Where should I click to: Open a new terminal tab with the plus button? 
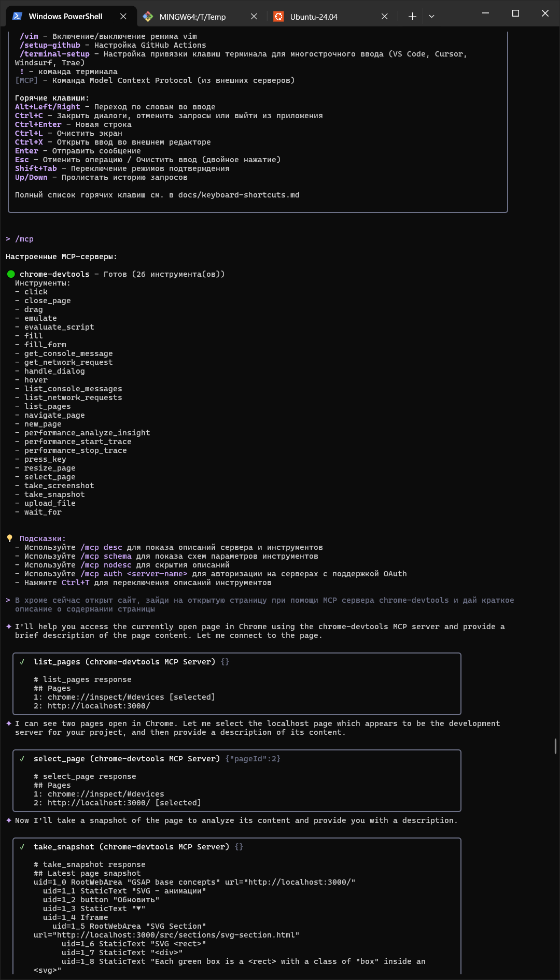[412, 17]
